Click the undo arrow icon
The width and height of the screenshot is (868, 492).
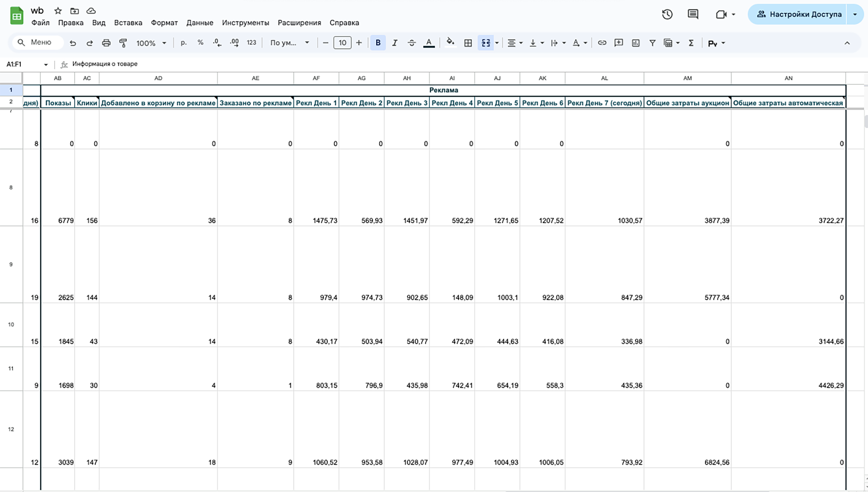[x=73, y=43]
